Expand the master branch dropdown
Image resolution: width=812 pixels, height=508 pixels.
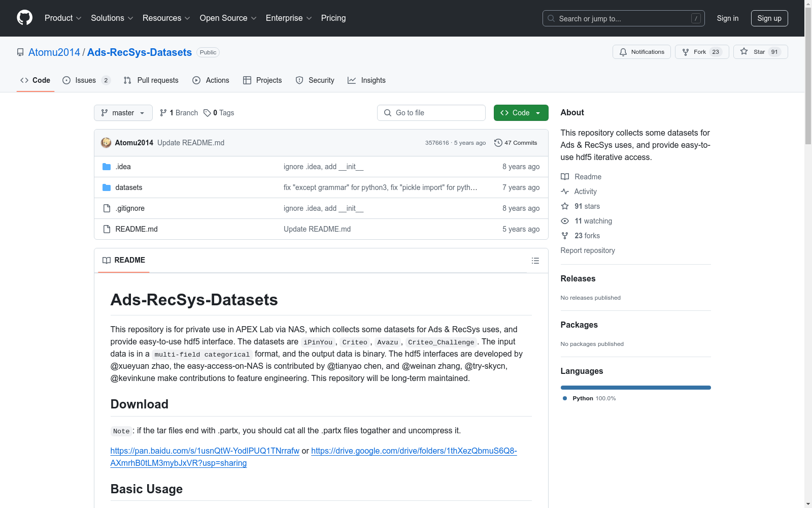(123, 113)
